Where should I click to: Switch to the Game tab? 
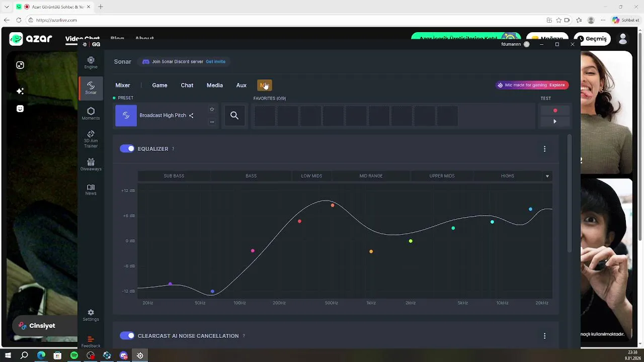[159, 85]
